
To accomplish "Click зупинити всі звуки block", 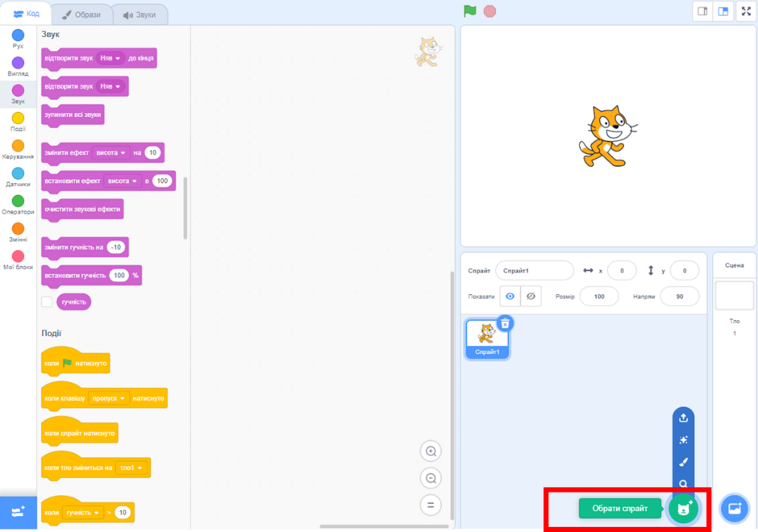I will coord(73,115).
